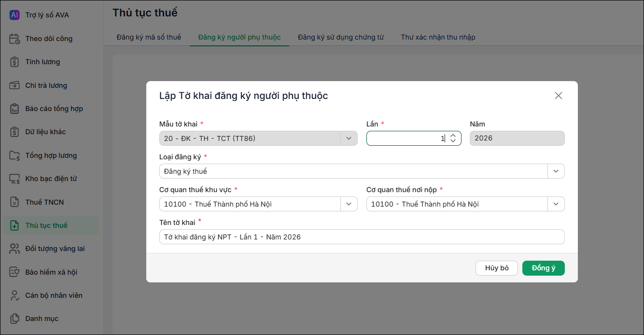Expand the Cơ quan thuế nơi nộp dropdown

[x=556, y=204]
